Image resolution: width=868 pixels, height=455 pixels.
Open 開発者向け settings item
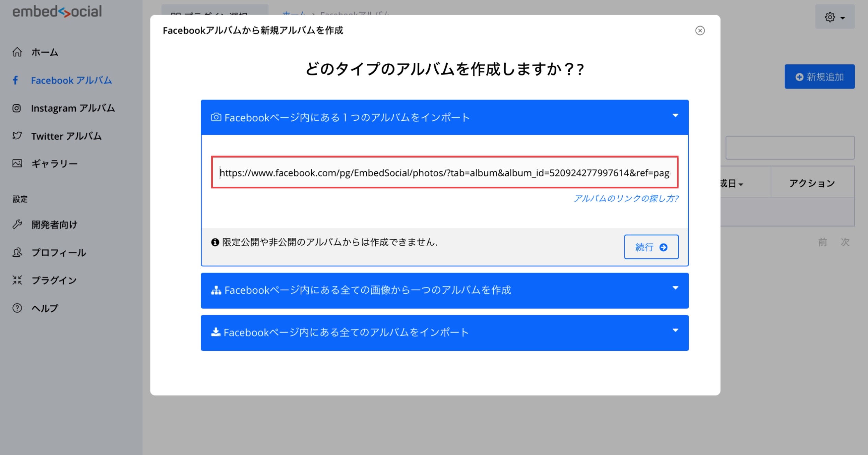click(x=55, y=224)
